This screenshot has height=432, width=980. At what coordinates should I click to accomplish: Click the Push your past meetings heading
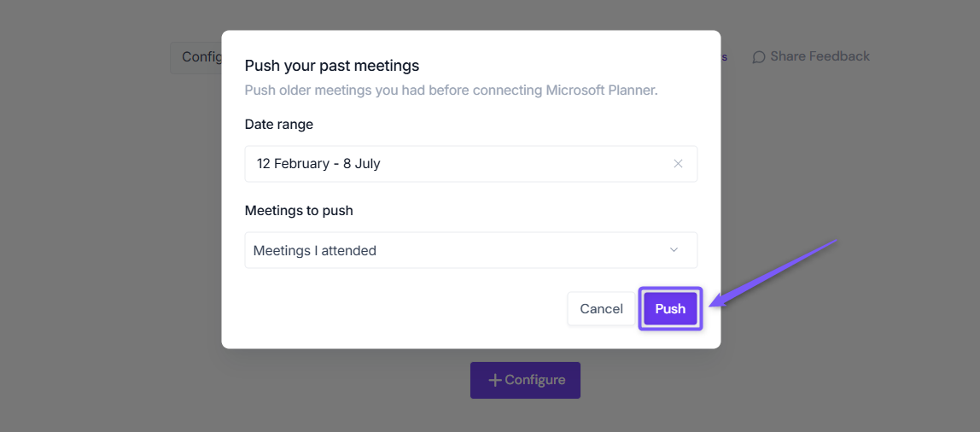coord(332,66)
